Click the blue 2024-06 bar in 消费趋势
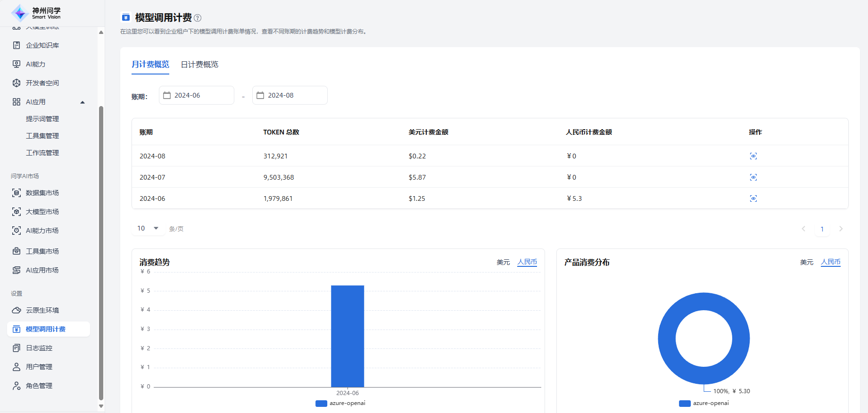868x413 pixels. (x=347, y=336)
